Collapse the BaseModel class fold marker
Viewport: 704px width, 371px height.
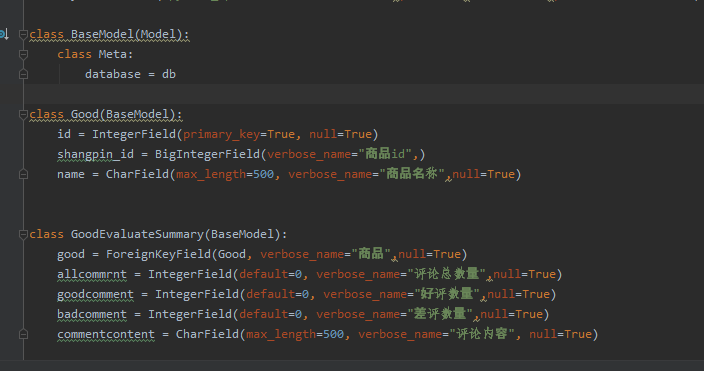click(23, 34)
